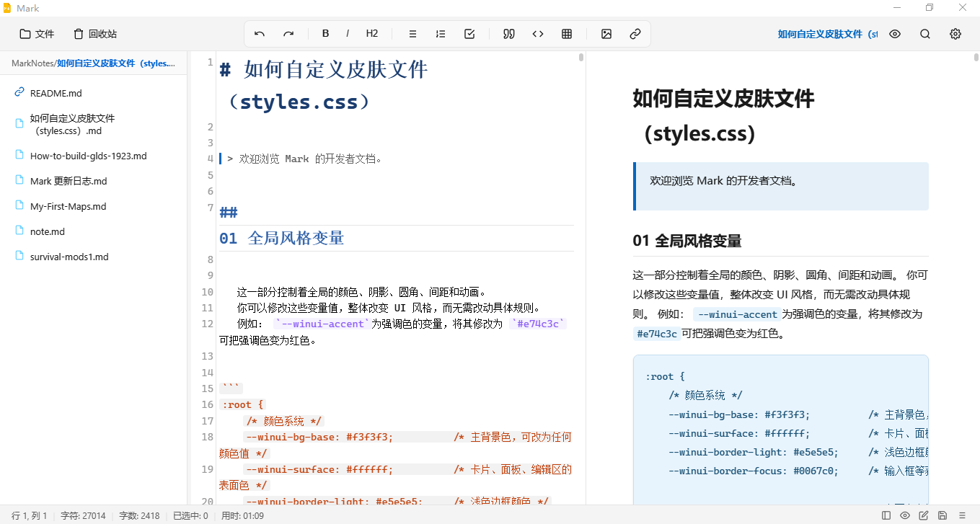The width and height of the screenshot is (980, 524).
Task: Click #e74c3c code in preview
Action: click(x=657, y=334)
